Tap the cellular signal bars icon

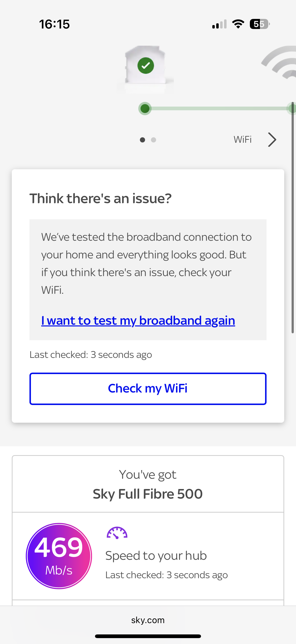pyautogui.click(x=219, y=24)
